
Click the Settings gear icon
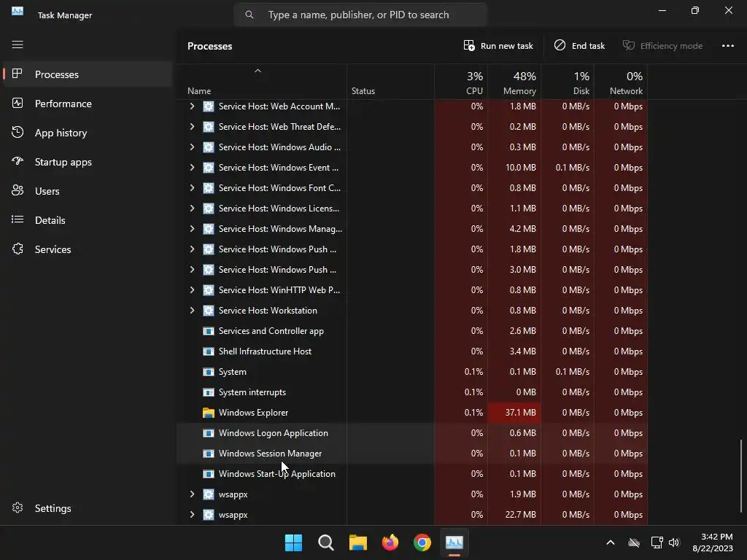[18, 507]
